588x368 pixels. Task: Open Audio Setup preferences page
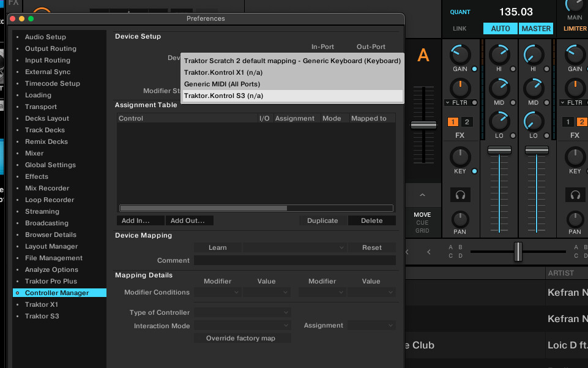45,37
